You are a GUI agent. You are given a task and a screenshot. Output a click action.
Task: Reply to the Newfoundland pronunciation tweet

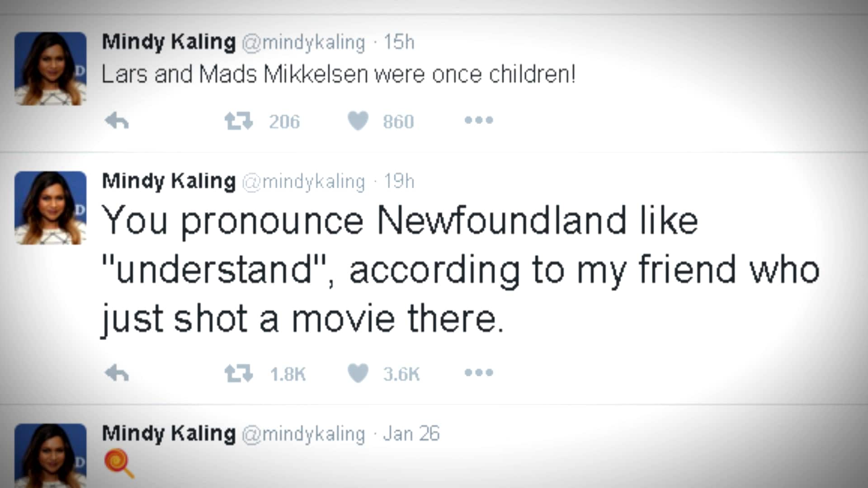(117, 373)
